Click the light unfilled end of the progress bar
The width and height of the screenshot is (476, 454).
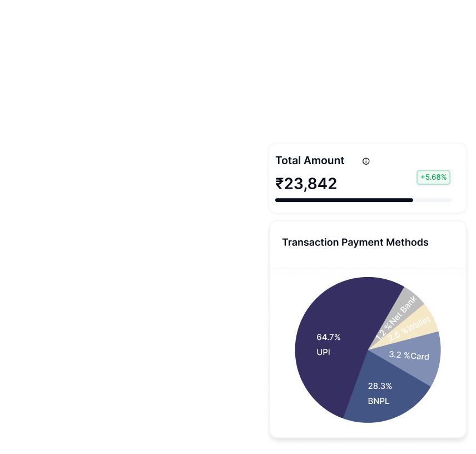click(x=432, y=200)
